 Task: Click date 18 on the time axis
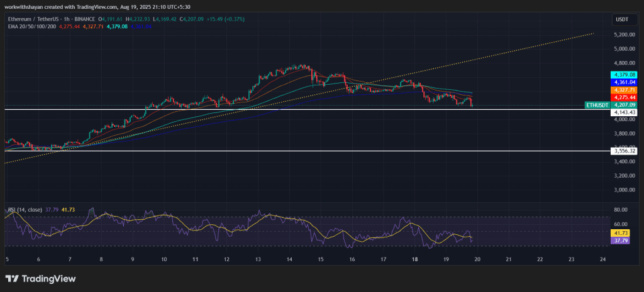[414, 259]
